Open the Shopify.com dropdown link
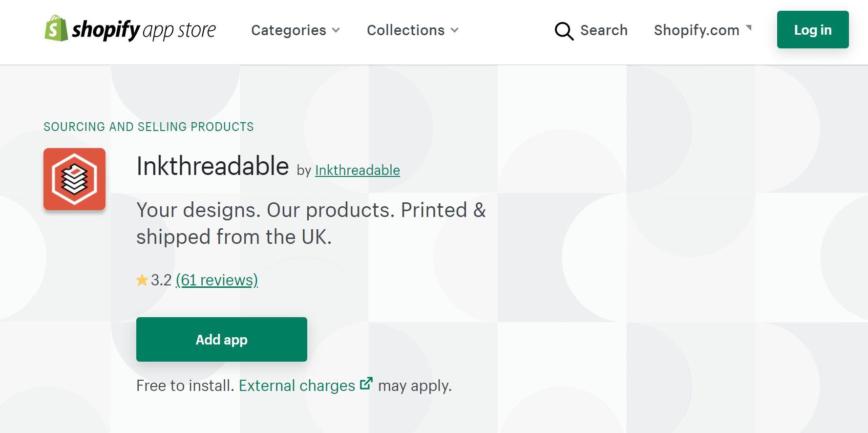Viewport: 868px width, 433px height. (x=697, y=30)
